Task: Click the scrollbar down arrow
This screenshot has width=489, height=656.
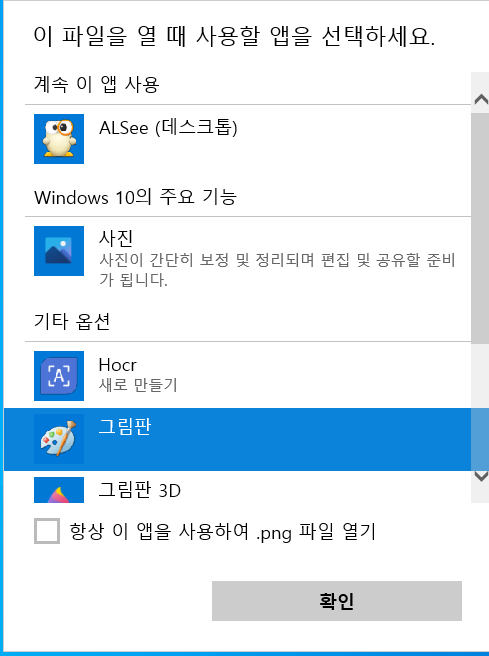Action: (481, 477)
